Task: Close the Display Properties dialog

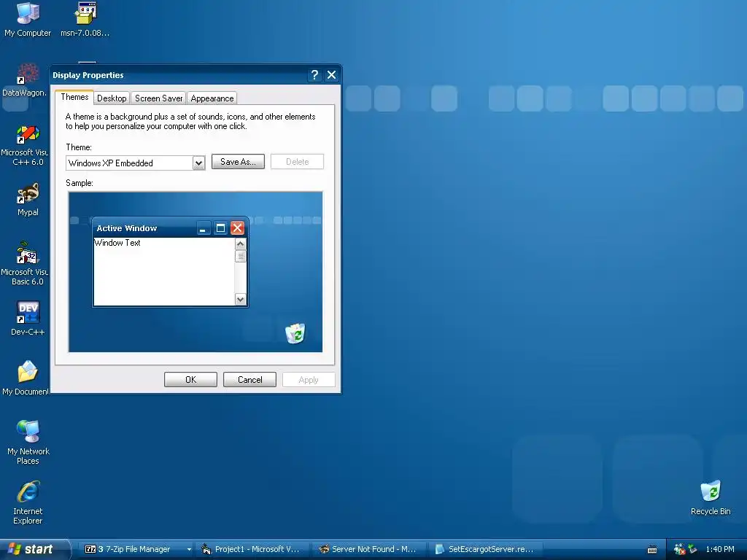Action: coord(332,75)
